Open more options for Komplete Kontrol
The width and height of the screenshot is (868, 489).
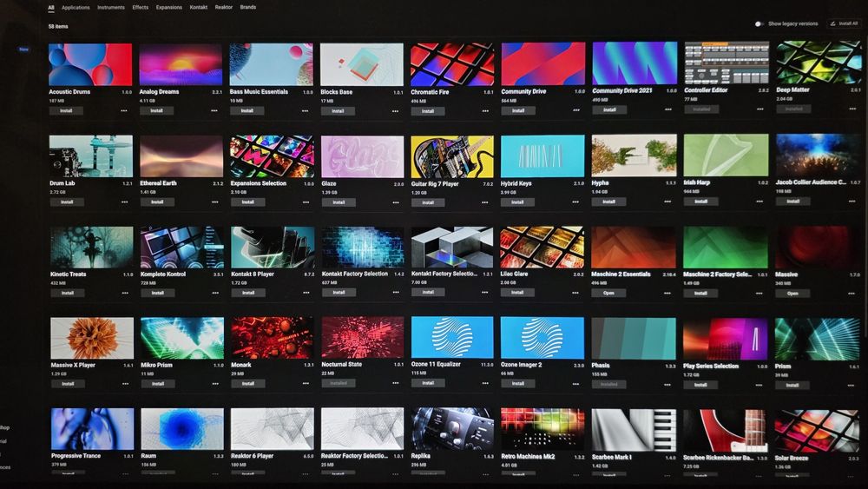pyautogui.click(x=215, y=293)
